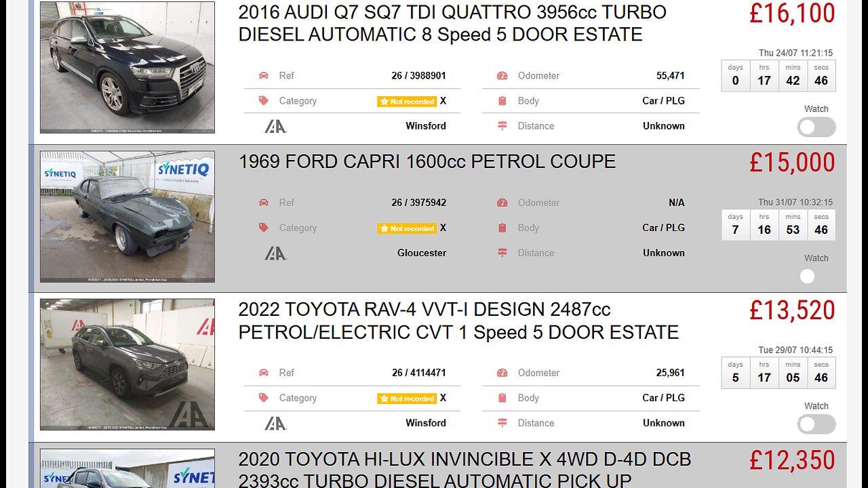868x488 pixels.
Task: Click the AA logo icon beside Winsford in Audi listing
Action: 275,126
